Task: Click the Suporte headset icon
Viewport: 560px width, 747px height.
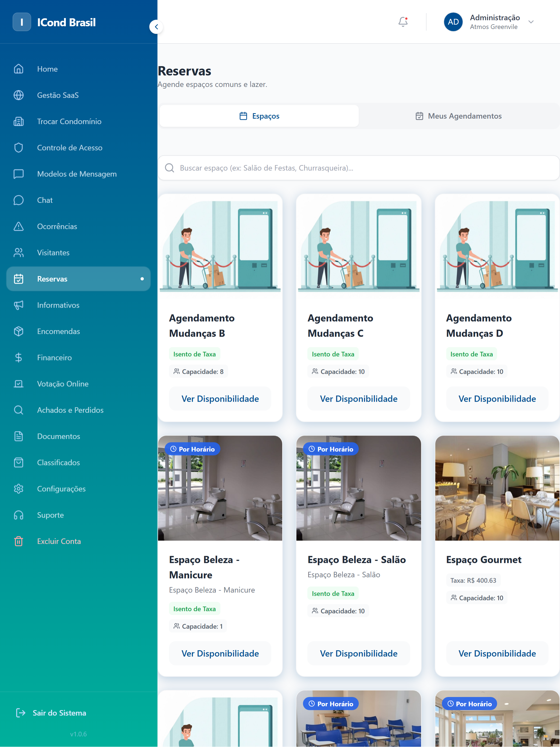Action: pyautogui.click(x=19, y=515)
